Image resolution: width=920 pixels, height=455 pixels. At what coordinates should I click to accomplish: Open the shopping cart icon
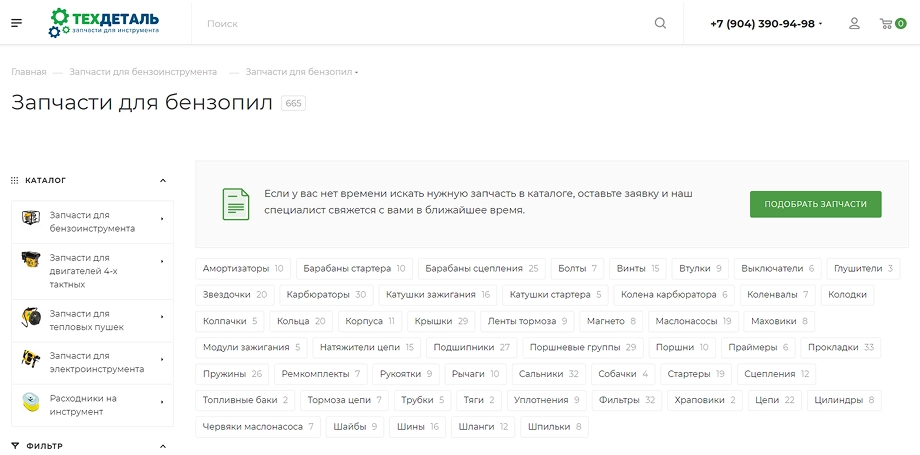tap(886, 23)
